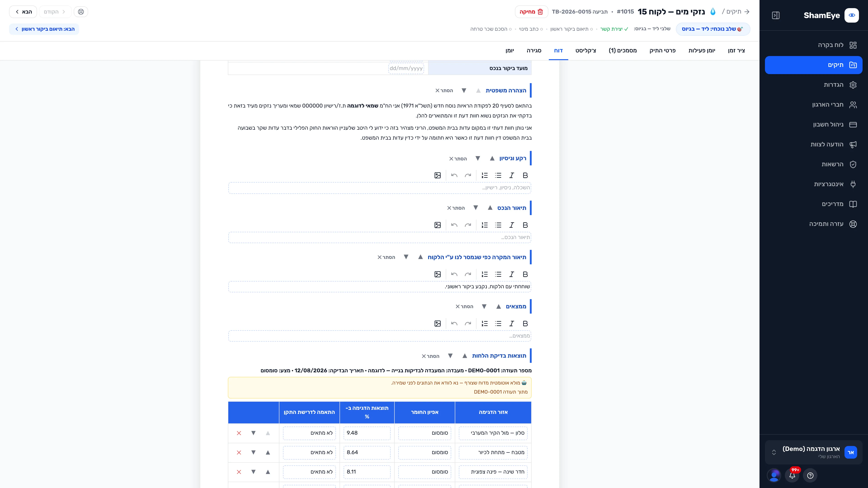Click the מחיקה delete button
The width and height of the screenshot is (868, 488).
(x=531, y=12)
